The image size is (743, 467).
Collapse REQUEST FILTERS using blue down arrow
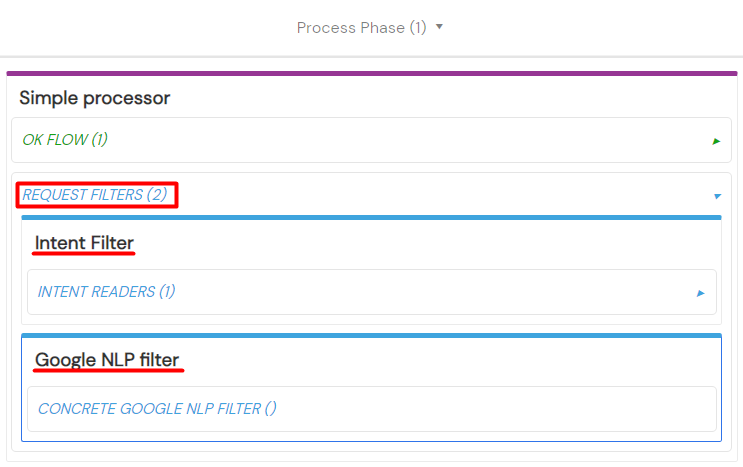point(717,196)
